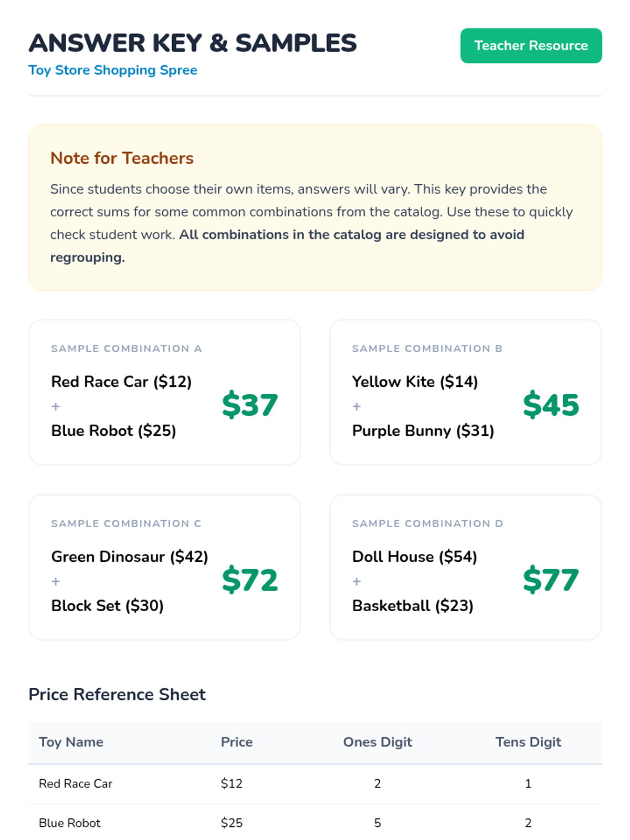Viewport: 630px width, 840px height.
Task: Click the Teacher Resource badge
Action: (x=531, y=46)
